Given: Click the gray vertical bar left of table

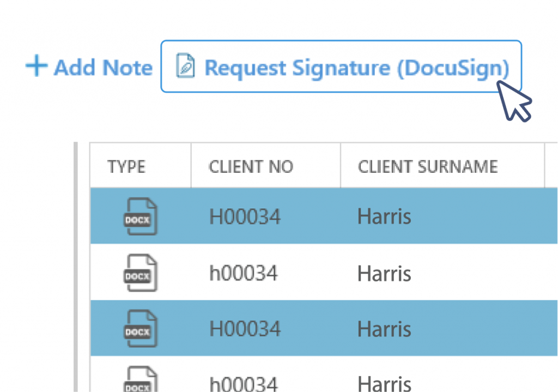Looking at the screenshot, I should click(75, 267).
